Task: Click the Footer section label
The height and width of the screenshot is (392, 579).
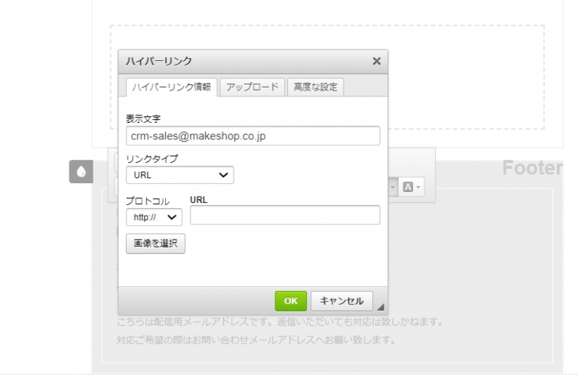Action: pyautogui.click(x=532, y=168)
